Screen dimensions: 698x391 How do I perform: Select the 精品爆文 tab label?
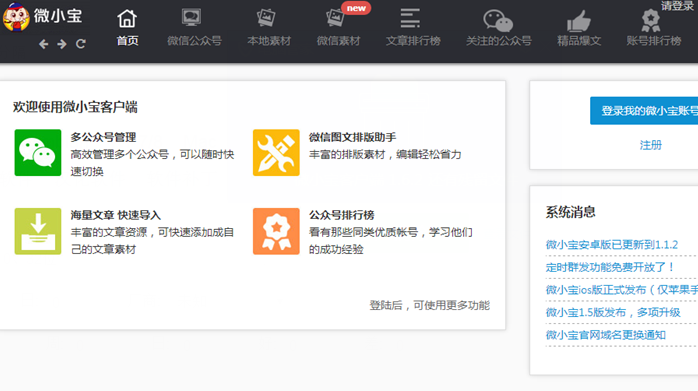pos(579,41)
